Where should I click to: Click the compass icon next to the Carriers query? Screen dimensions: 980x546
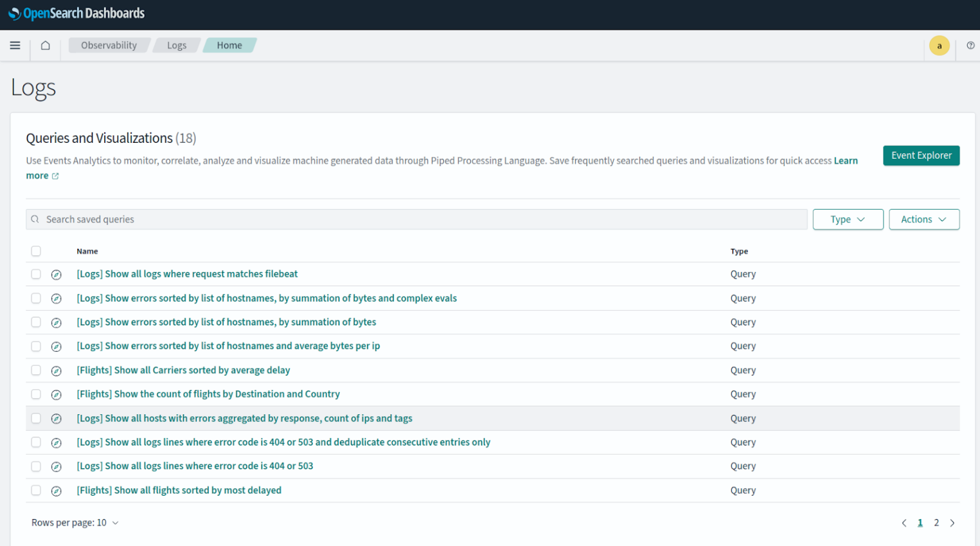point(57,370)
